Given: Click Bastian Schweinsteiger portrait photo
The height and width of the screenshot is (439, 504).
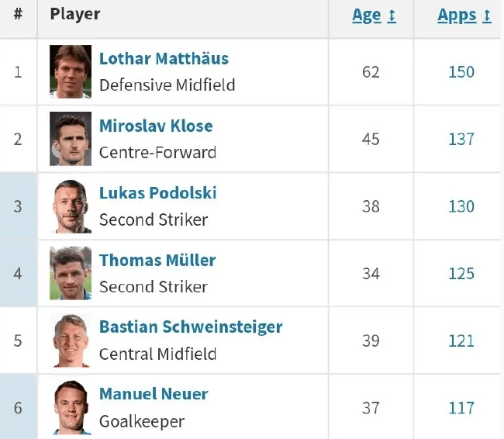Looking at the screenshot, I should [x=71, y=340].
